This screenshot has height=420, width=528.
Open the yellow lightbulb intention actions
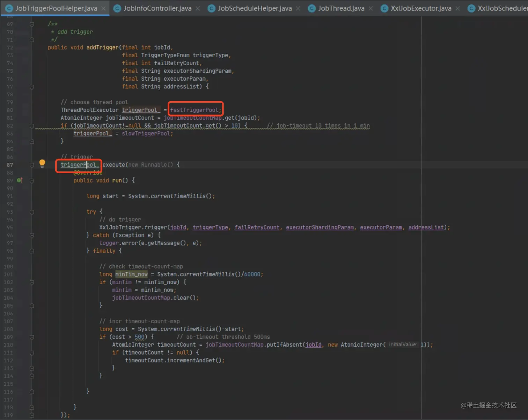coord(42,163)
